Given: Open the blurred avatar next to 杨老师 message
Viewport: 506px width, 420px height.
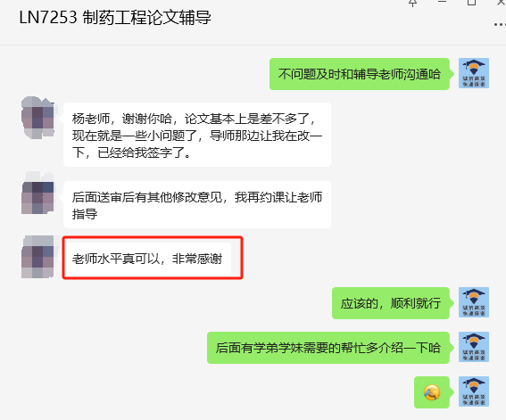Looking at the screenshot, I should click(37, 118).
